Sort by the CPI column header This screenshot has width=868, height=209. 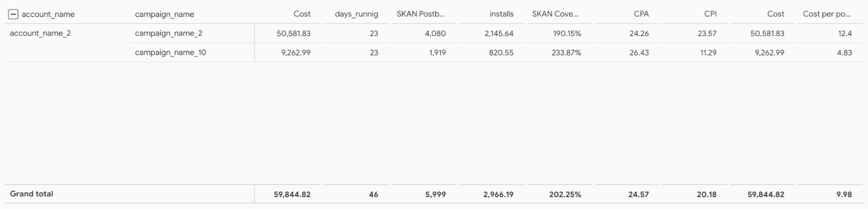(710, 14)
